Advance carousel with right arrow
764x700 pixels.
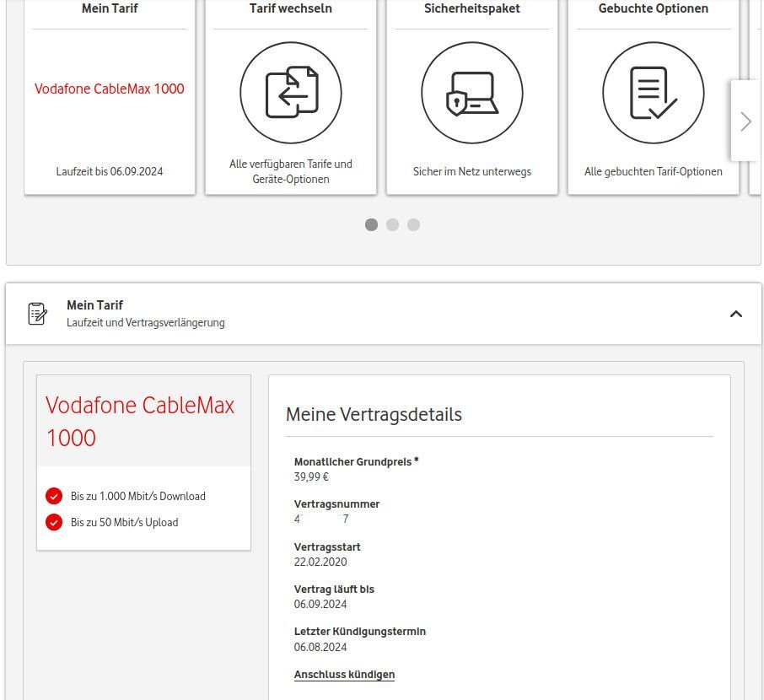click(746, 121)
